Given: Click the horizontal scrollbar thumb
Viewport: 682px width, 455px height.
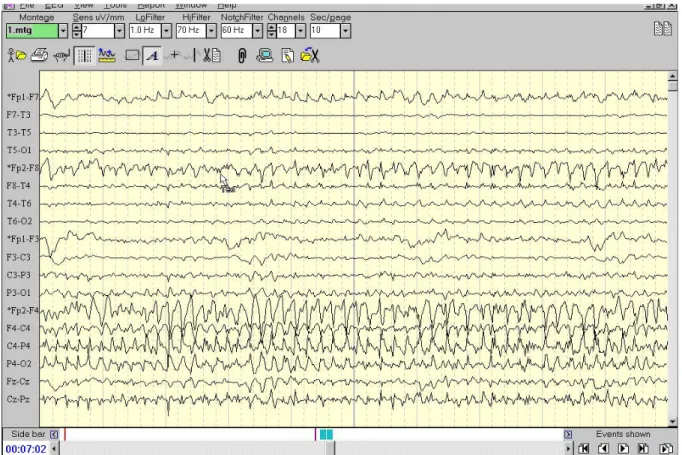Looking at the screenshot, I should tap(331, 448).
